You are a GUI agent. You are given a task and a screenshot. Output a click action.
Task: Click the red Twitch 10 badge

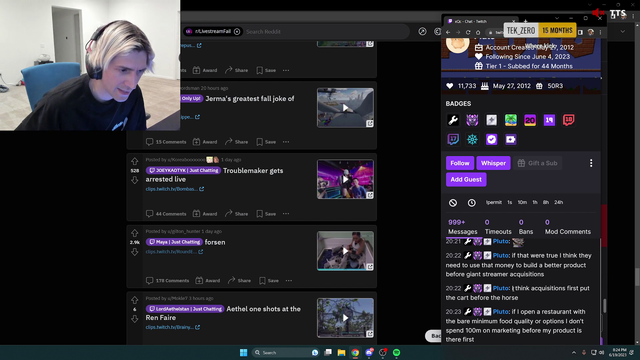point(569,120)
